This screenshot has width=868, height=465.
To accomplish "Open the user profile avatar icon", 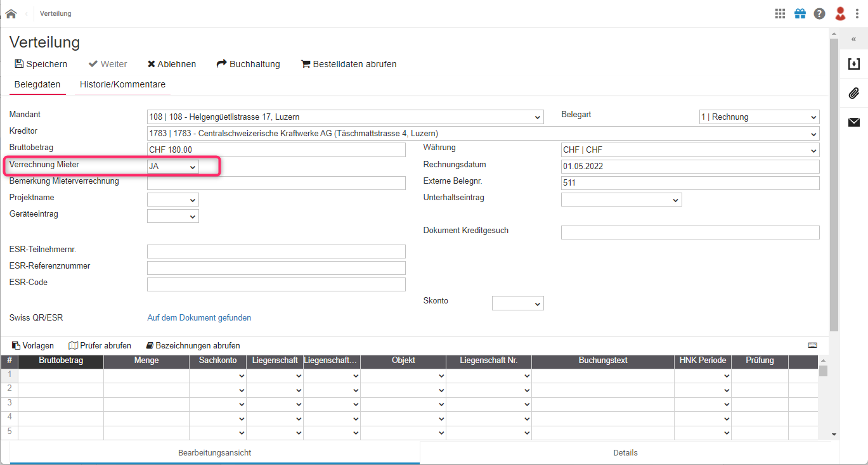I will (x=840, y=13).
